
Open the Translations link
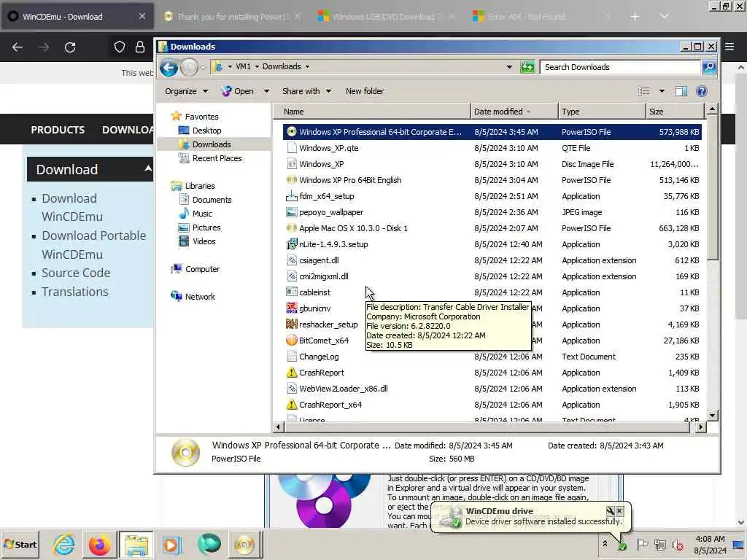(75, 292)
